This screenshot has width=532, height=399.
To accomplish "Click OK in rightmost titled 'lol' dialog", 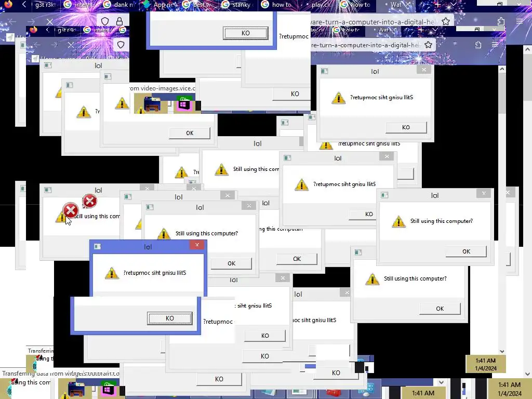I will [x=466, y=251].
